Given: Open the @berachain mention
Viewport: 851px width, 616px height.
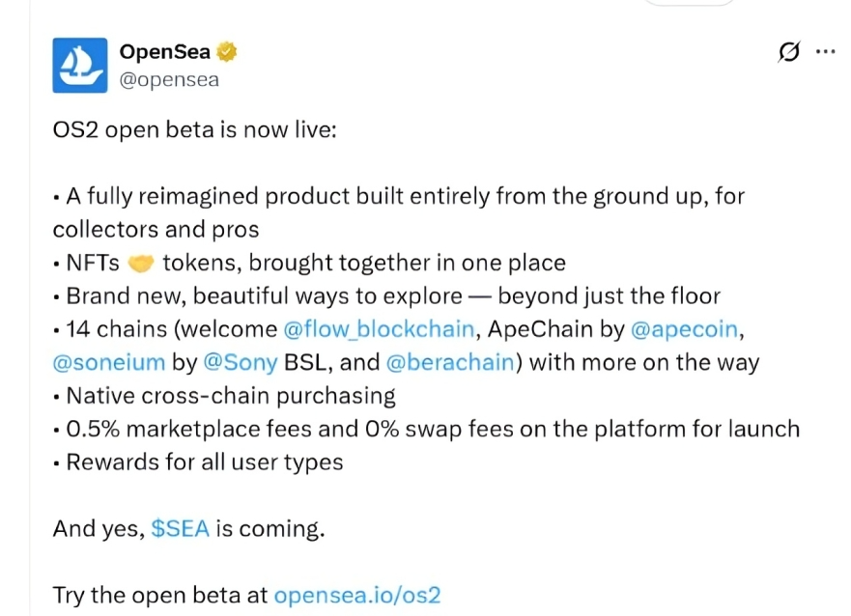Looking at the screenshot, I should (x=450, y=362).
